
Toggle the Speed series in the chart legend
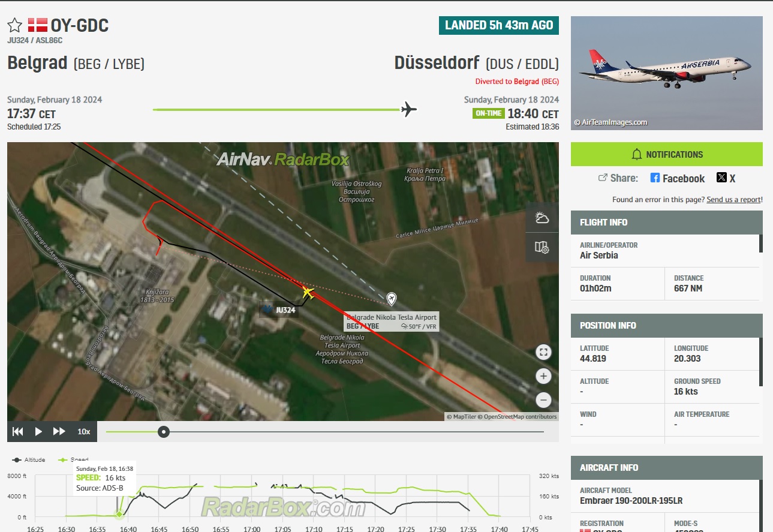point(73,460)
